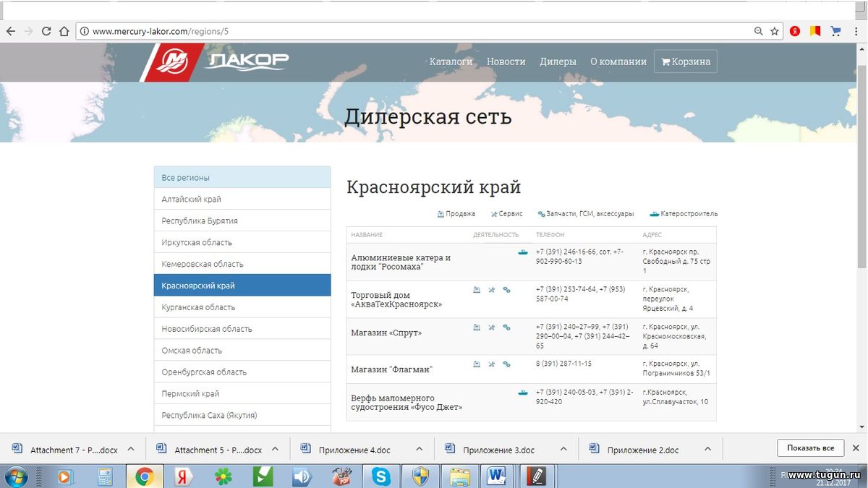Viewport: 868px width, 488px height.
Task: Click boat builder icon for Фусо Джет
Action: click(523, 393)
